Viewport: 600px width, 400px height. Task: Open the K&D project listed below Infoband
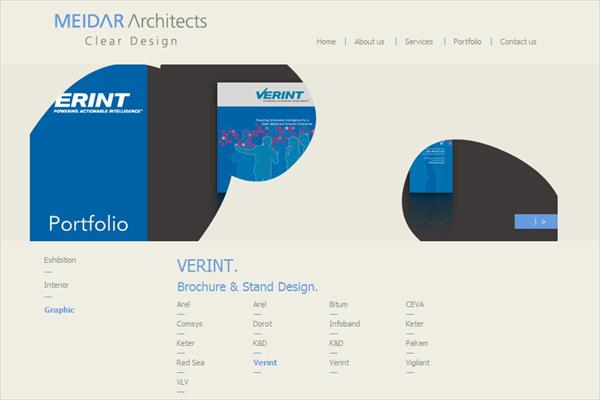click(336, 343)
